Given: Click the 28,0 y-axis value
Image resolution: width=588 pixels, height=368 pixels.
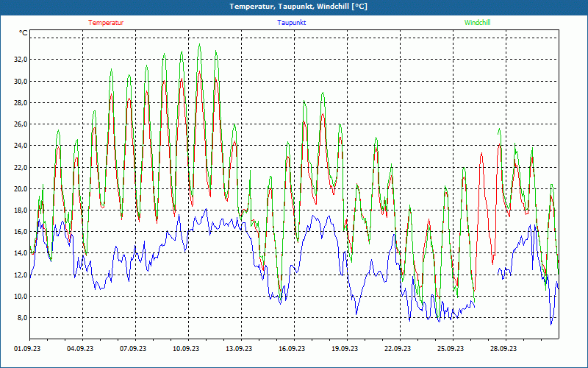Looking at the screenshot, I should pos(21,102).
